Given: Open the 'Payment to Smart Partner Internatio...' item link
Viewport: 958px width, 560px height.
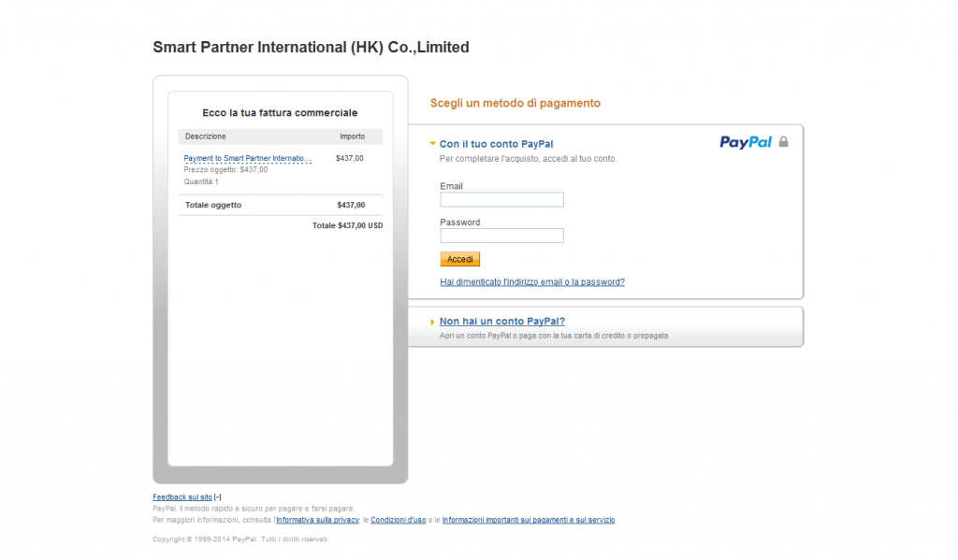Looking at the screenshot, I should tap(246, 158).
